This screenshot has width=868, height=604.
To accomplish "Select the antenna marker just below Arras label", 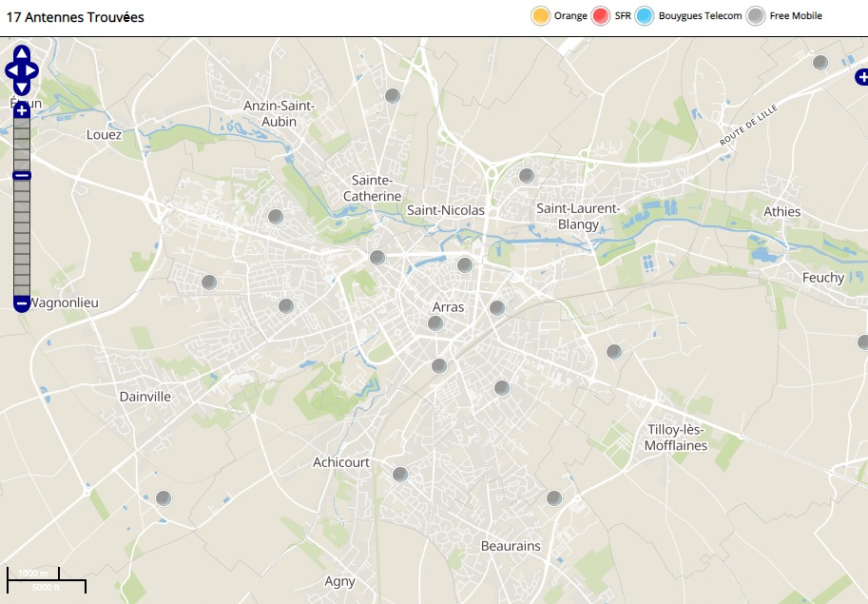I will click(435, 323).
